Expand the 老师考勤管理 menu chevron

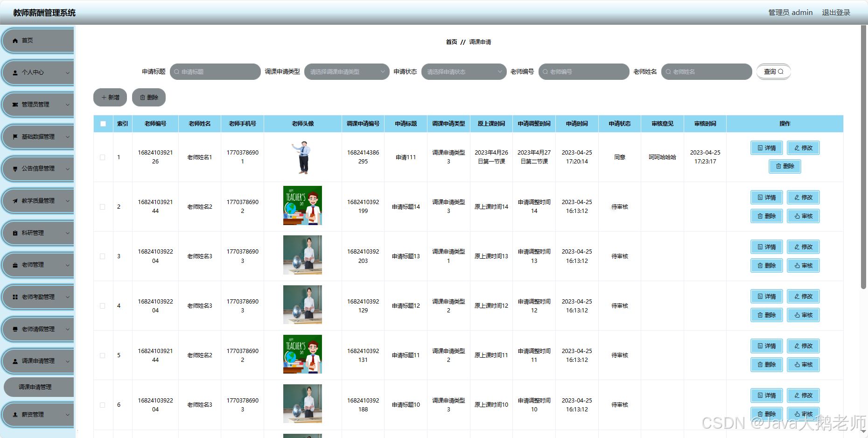point(68,297)
